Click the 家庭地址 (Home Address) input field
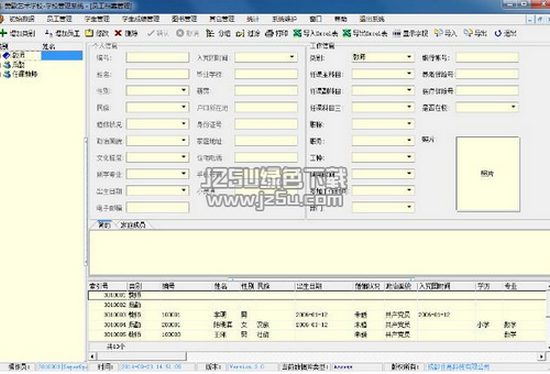 point(266,141)
